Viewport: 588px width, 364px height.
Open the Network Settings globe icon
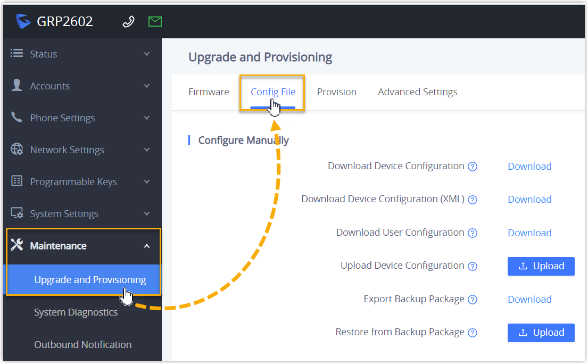(15, 150)
